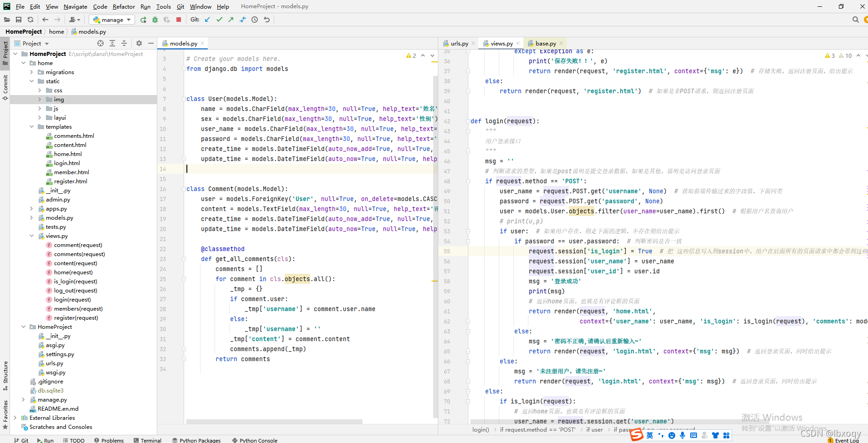Click the Reload from disk icon
This screenshot has height=443, width=868.
[30, 20]
